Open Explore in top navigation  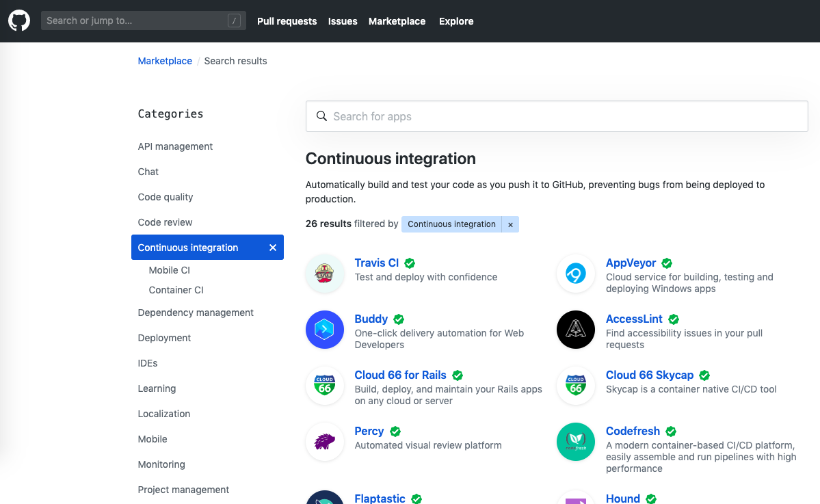click(456, 21)
